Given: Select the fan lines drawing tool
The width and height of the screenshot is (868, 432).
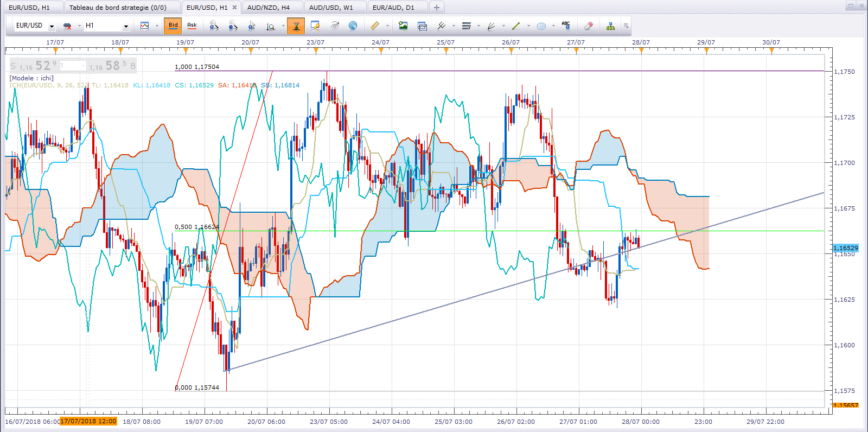Looking at the screenshot, I should [491, 26].
